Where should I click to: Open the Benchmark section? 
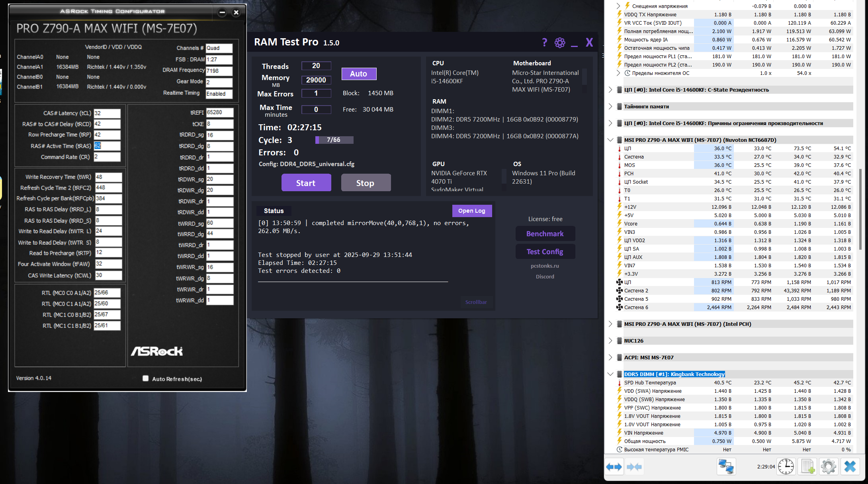coord(545,234)
